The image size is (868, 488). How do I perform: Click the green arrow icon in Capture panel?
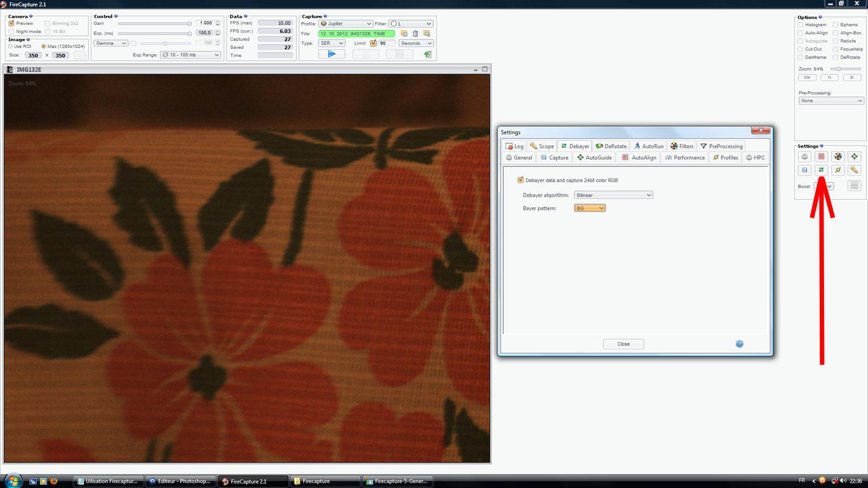[427, 54]
